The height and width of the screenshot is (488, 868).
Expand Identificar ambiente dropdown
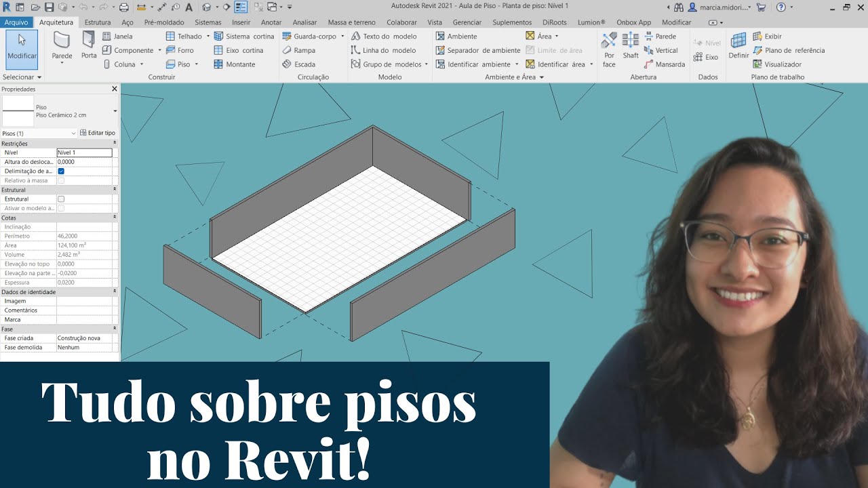pos(517,64)
